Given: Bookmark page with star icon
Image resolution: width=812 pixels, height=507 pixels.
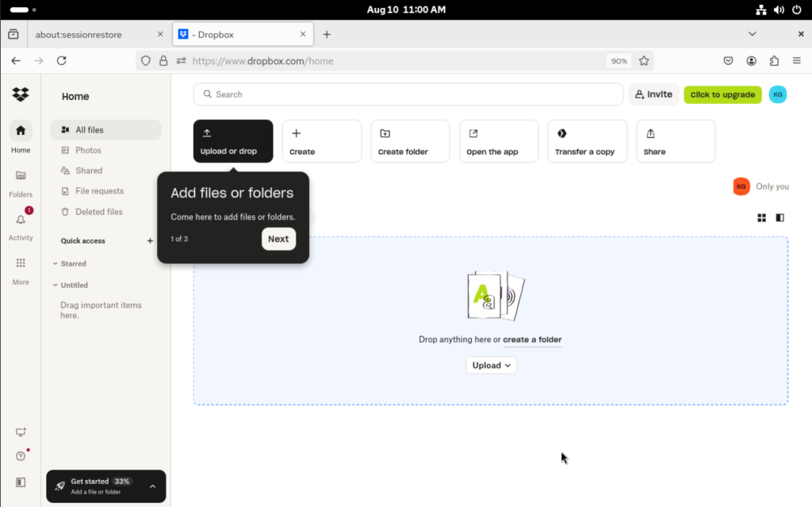Looking at the screenshot, I should [x=644, y=60].
